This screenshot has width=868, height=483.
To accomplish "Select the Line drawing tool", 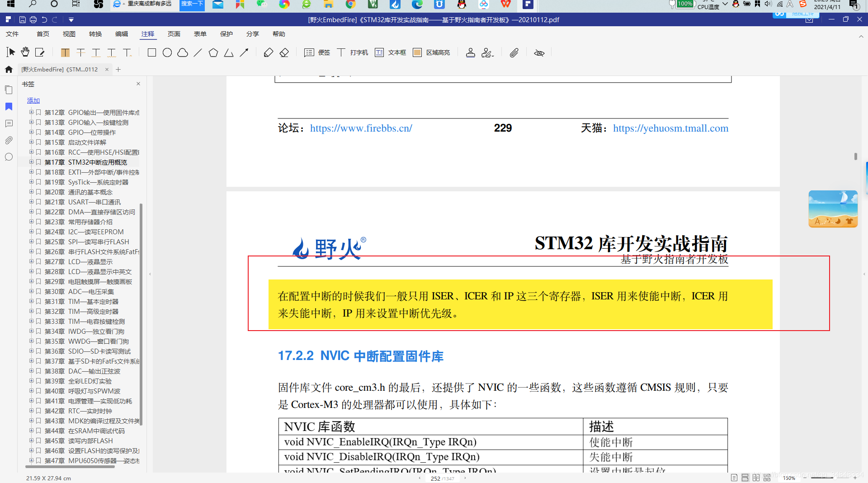I will (198, 52).
